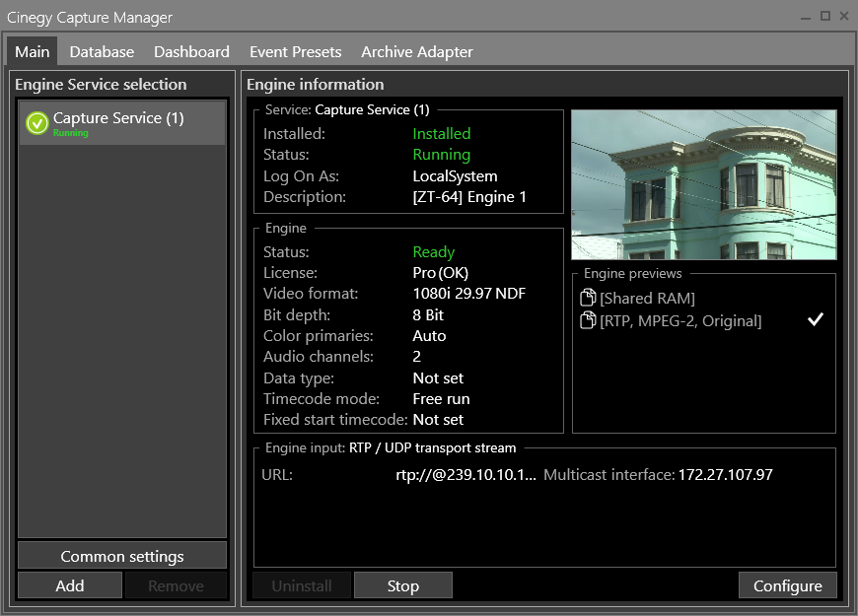Open the Archive Adapter tab
The image size is (858, 616).
point(417,52)
